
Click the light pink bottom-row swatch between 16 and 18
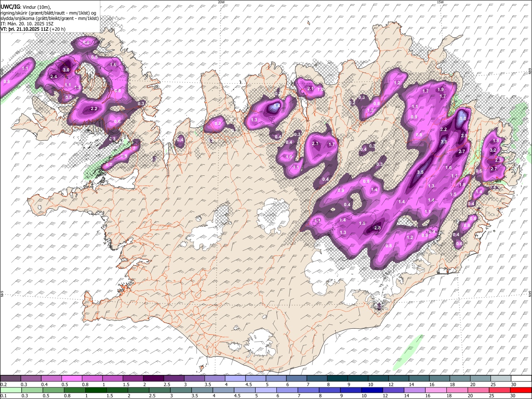click(436, 390)
